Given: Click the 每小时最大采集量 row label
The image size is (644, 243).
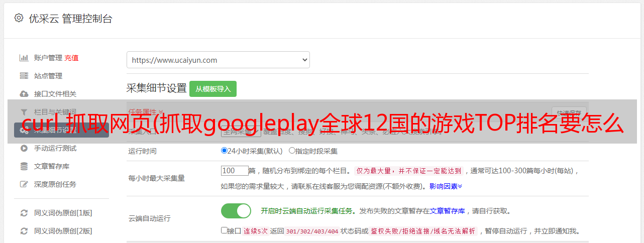Looking at the screenshot, I should [157, 178].
